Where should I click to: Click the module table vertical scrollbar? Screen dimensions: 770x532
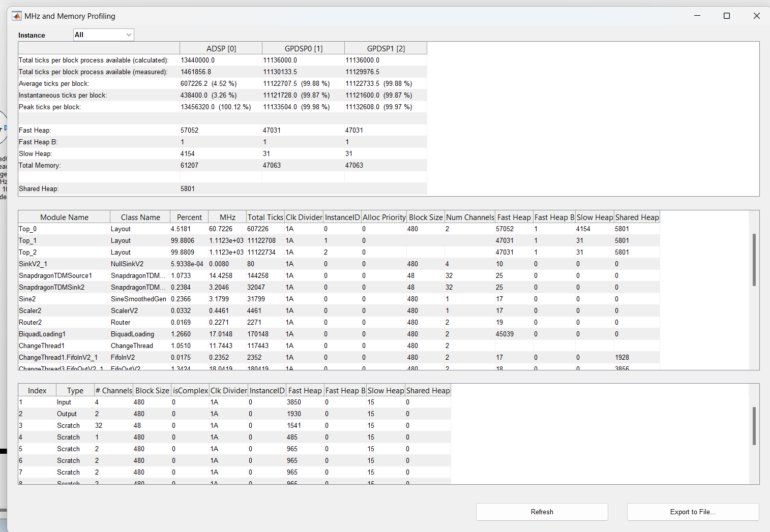coord(754,260)
